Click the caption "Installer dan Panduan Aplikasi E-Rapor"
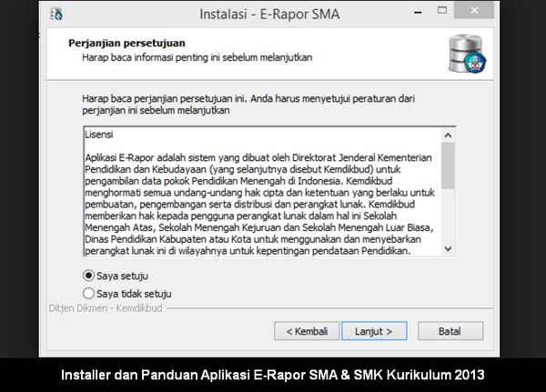This screenshot has height=392, width=546. pos(273,375)
